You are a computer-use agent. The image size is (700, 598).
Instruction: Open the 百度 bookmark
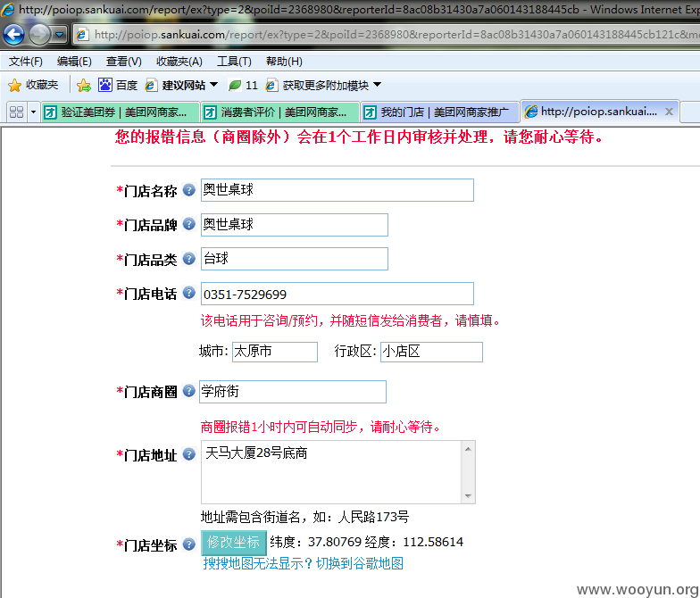(x=118, y=85)
